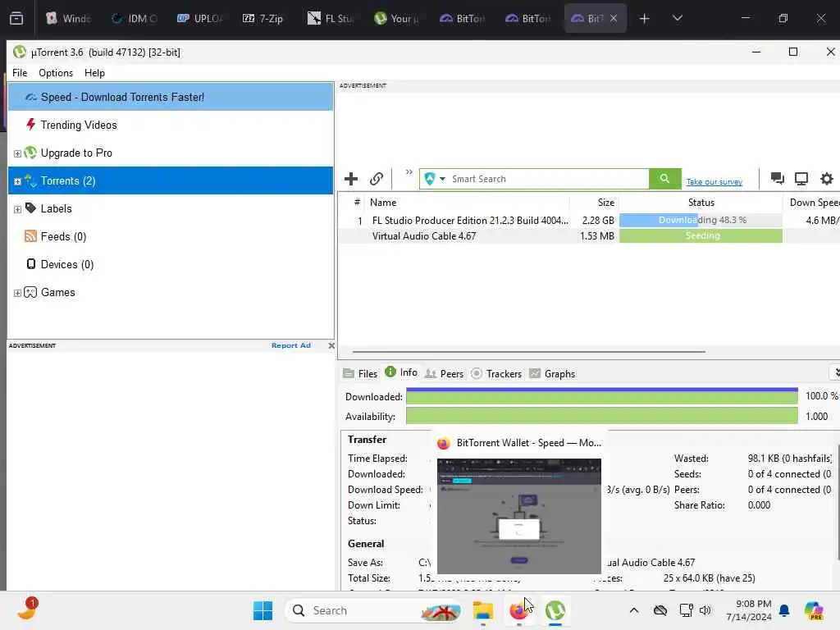Click the taskbar Search box
The width and height of the screenshot is (840, 630).
[373, 610]
